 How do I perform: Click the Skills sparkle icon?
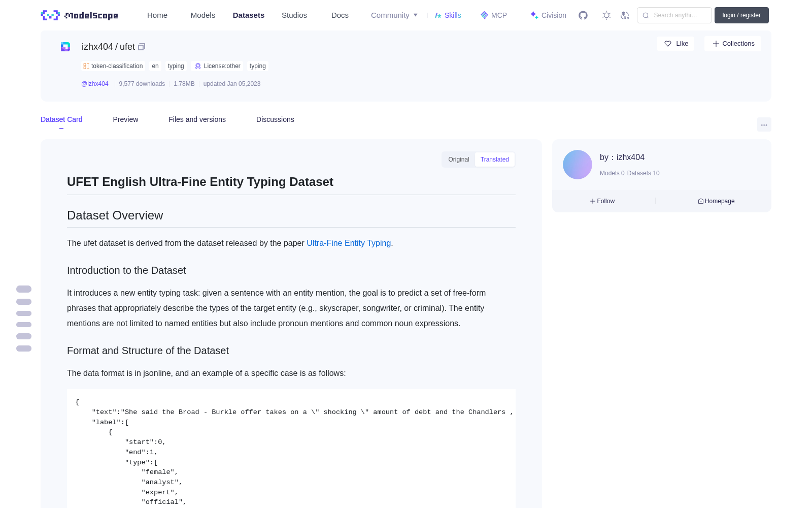point(438,15)
